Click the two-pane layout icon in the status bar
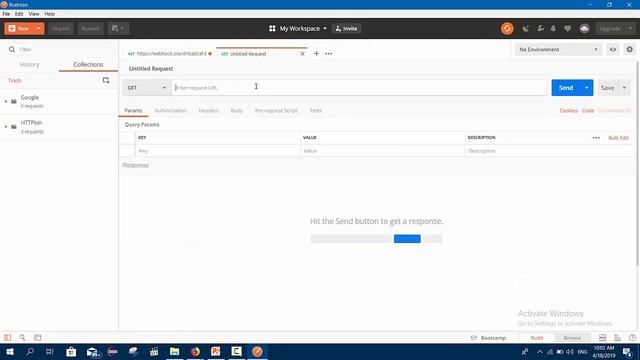 (602, 338)
